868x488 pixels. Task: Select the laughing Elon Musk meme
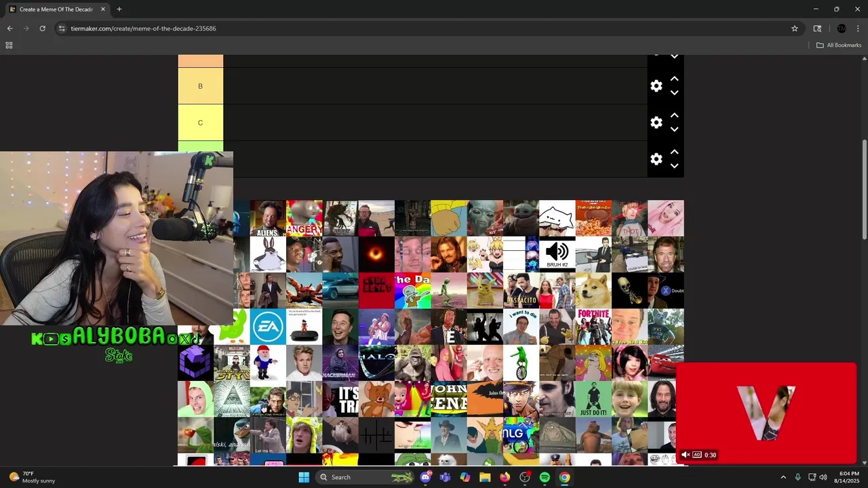[340, 327]
